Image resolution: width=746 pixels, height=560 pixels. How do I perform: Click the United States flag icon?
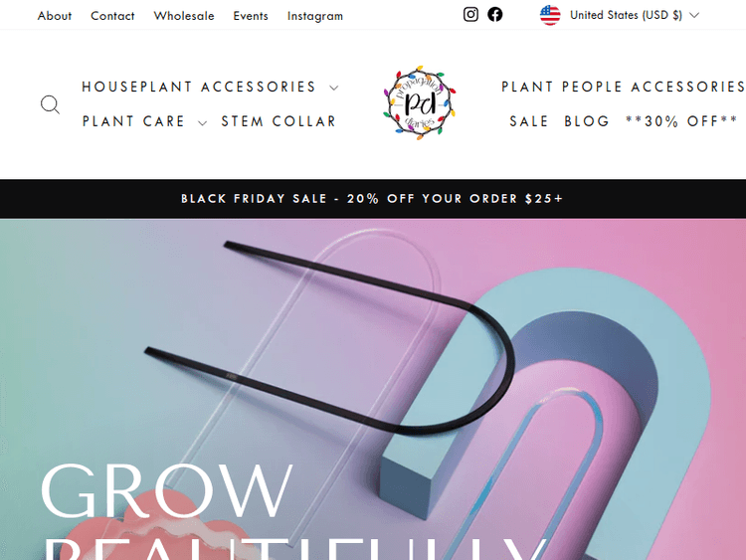pyautogui.click(x=550, y=15)
